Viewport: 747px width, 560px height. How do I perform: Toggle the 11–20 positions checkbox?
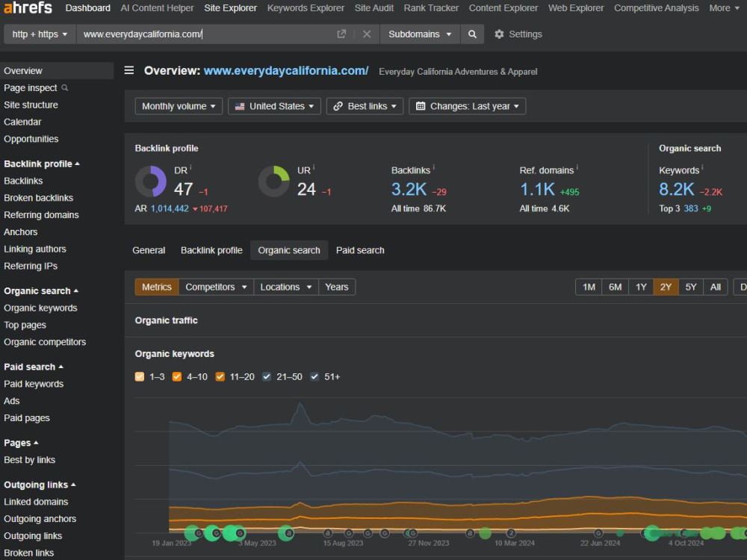coord(220,376)
